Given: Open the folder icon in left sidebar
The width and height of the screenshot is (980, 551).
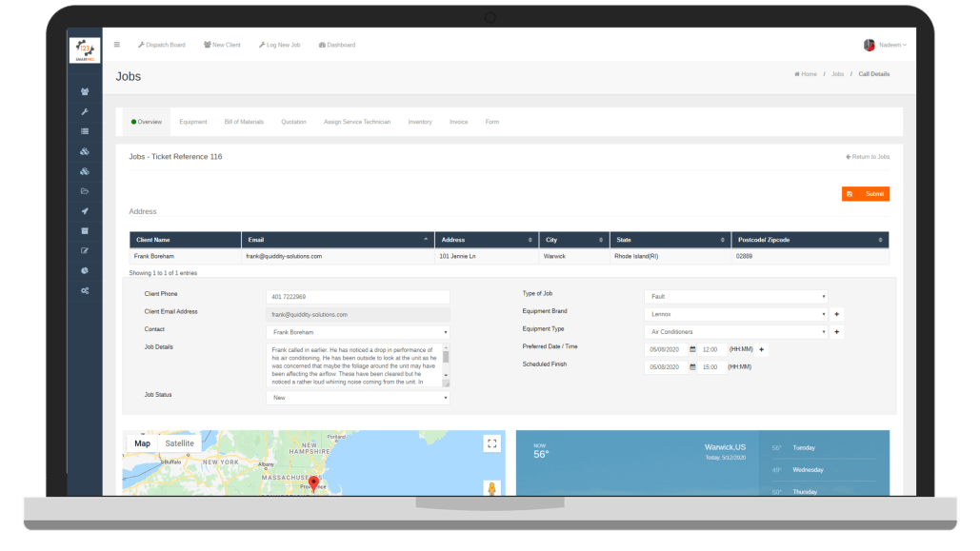Looking at the screenshot, I should (x=85, y=191).
